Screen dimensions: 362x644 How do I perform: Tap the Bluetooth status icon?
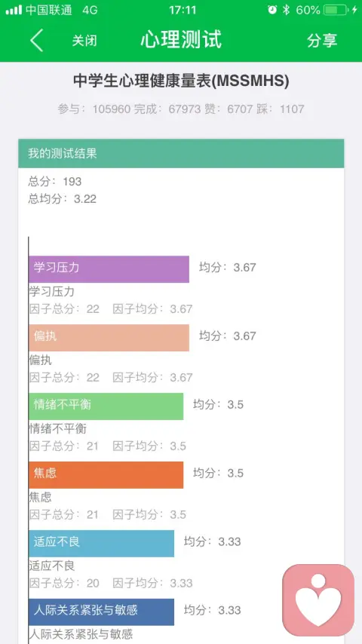pyautogui.click(x=287, y=10)
